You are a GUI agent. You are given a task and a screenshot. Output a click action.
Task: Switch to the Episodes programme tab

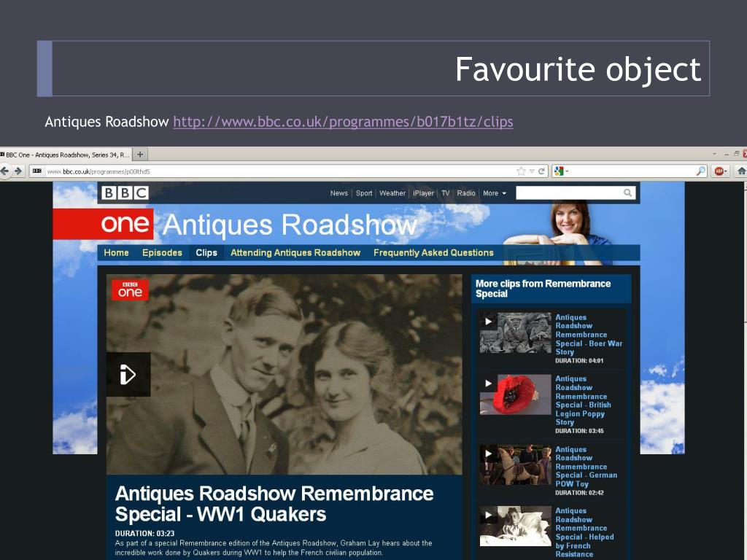coord(162,253)
